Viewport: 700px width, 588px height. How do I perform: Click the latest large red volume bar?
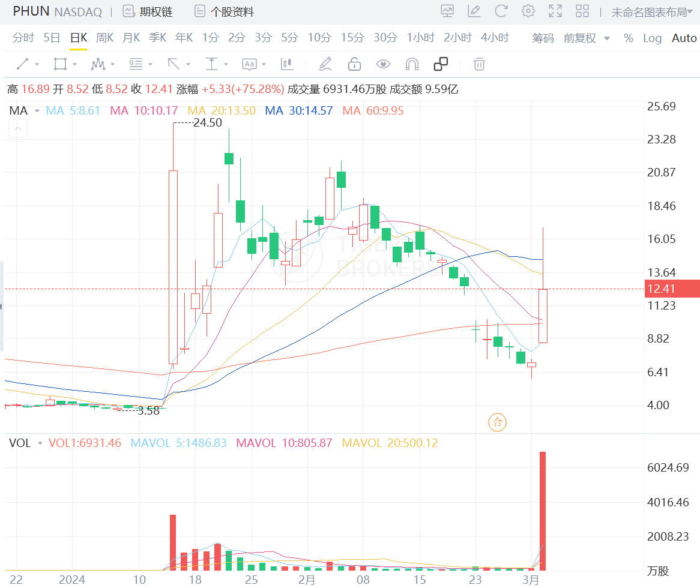point(543,511)
